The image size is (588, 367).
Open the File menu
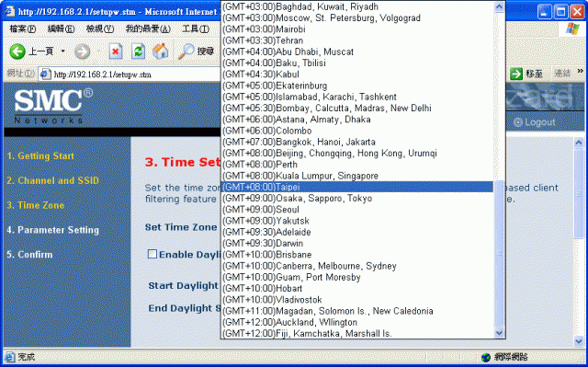pyautogui.click(x=22, y=29)
